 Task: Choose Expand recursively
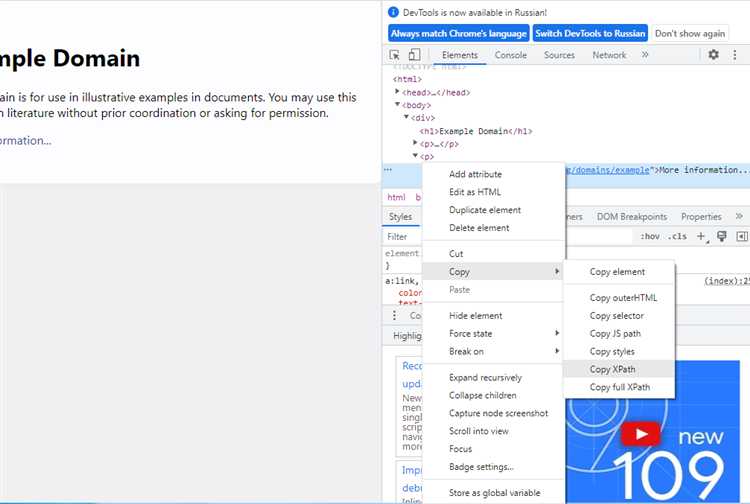[493, 378]
